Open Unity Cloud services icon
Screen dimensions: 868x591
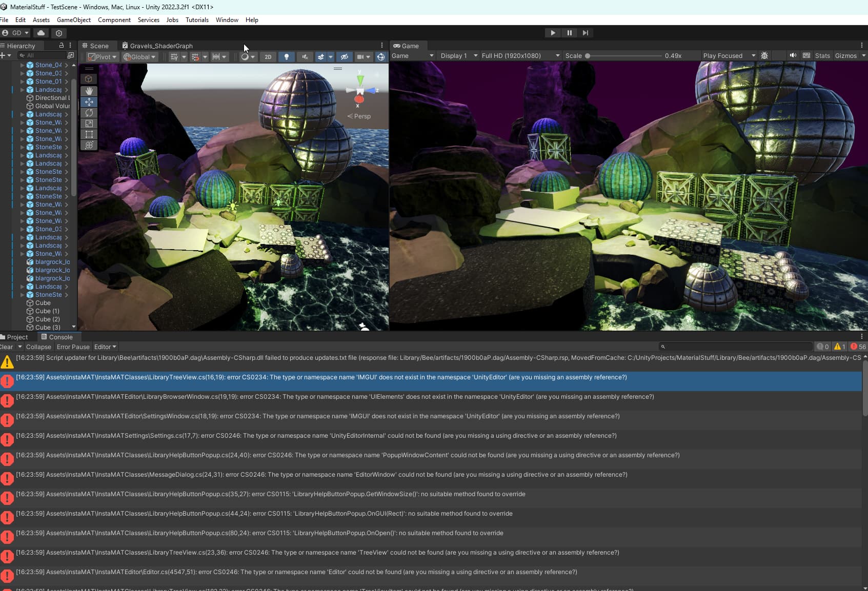(41, 33)
